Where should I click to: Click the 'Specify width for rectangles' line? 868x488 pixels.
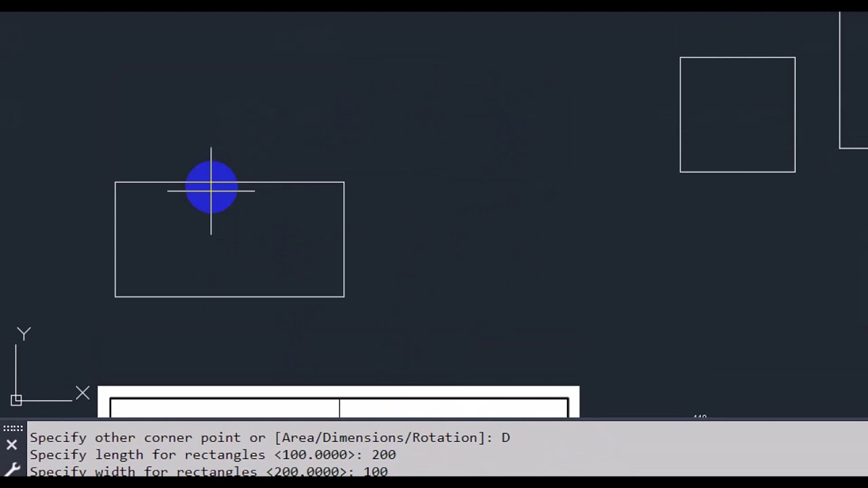tap(209, 471)
